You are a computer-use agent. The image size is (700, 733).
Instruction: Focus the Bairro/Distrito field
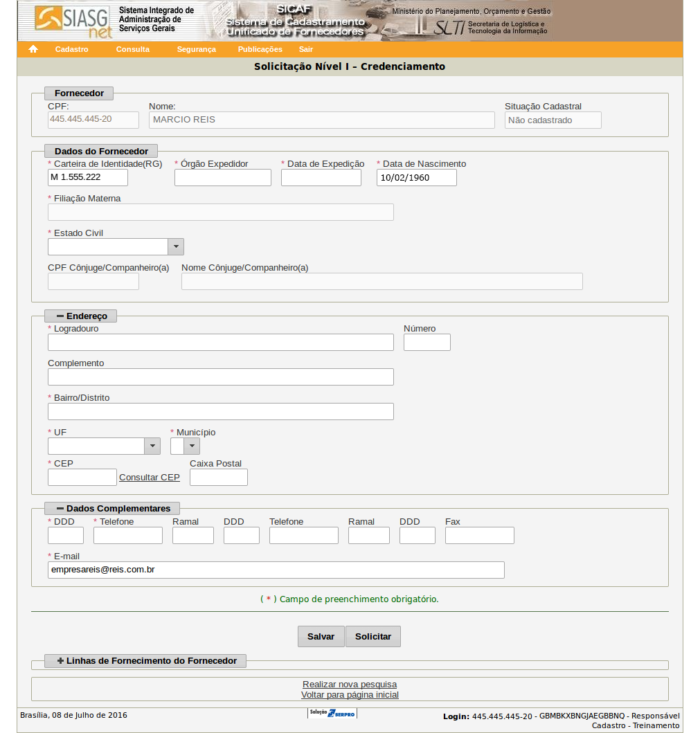[221, 411]
